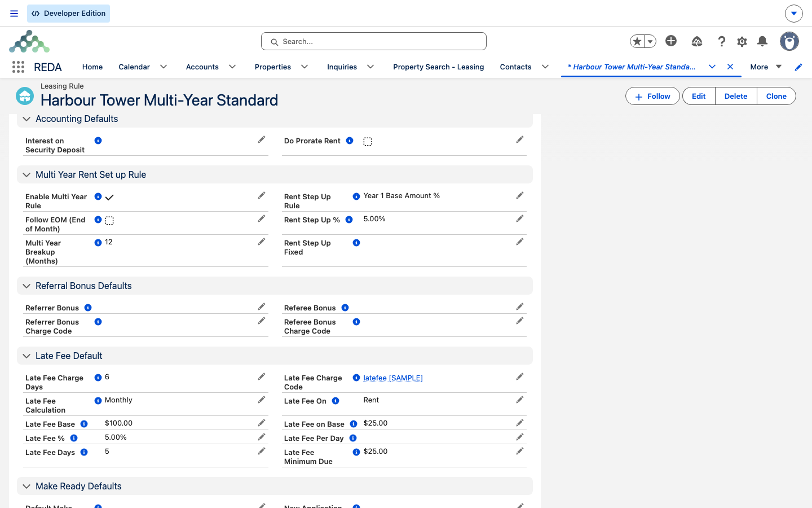Edit the Late Fee Minimum Due pencil
The image size is (812, 508).
tap(520, 451)
